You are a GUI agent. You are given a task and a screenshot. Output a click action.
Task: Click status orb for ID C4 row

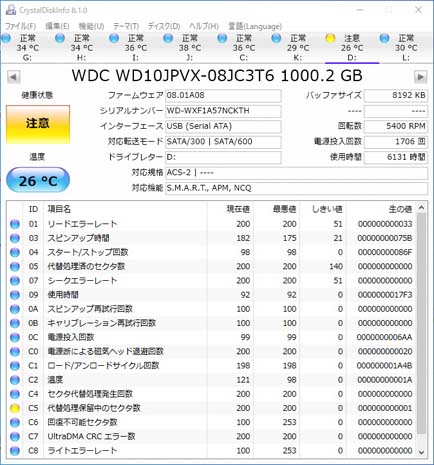15,394
